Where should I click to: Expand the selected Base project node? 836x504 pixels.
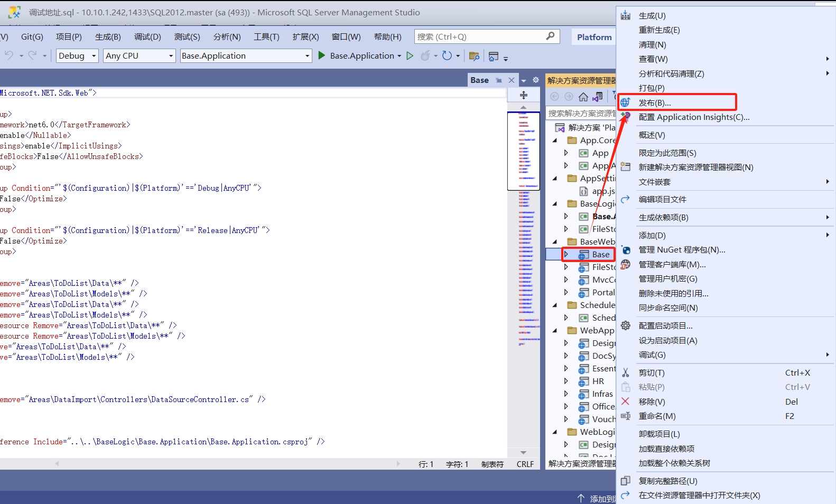coord(566,254)
